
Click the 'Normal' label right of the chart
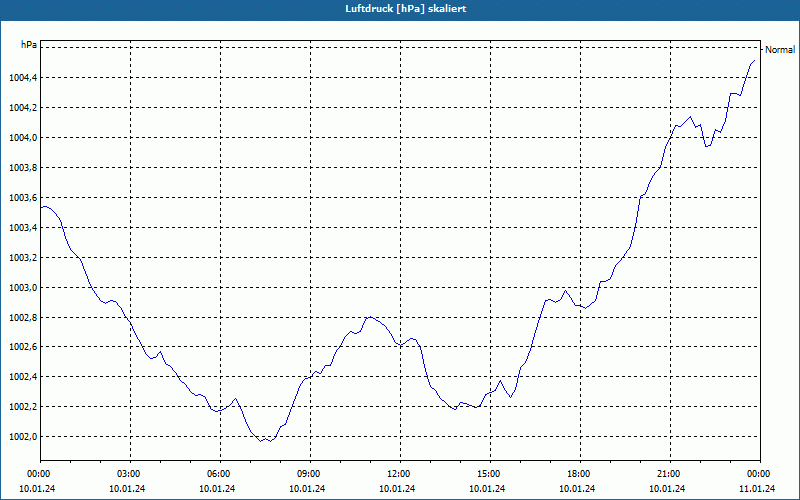[x=780, y=49]
